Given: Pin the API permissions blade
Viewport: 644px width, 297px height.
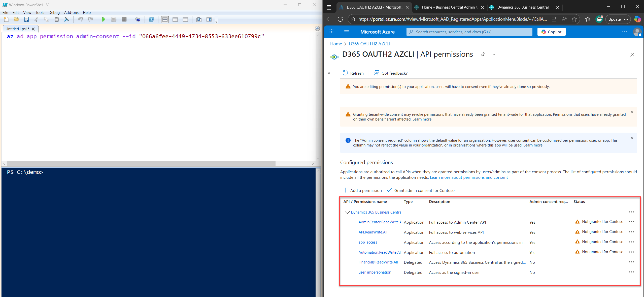Looking at the screenshot, I should [x=483, y=54].
